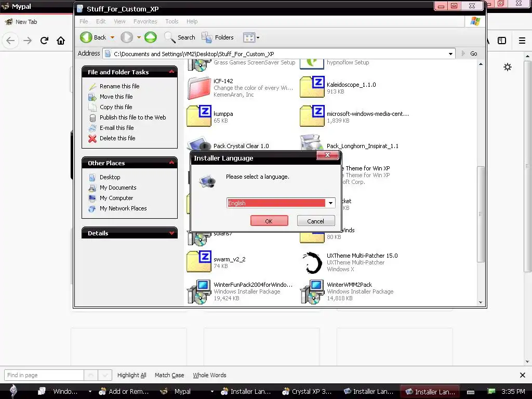The image size is (532, 399).
Task: Toggle the Mypal sidebar icon
Action: [502, 41]
